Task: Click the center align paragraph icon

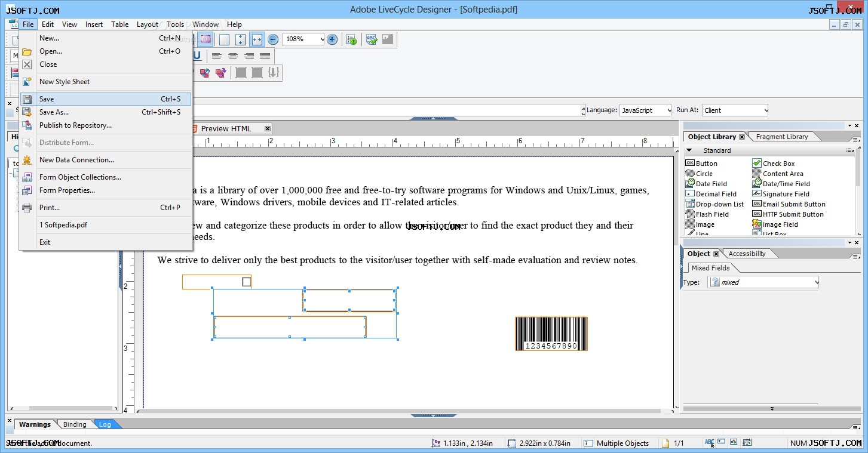Action: pos(233,56)
